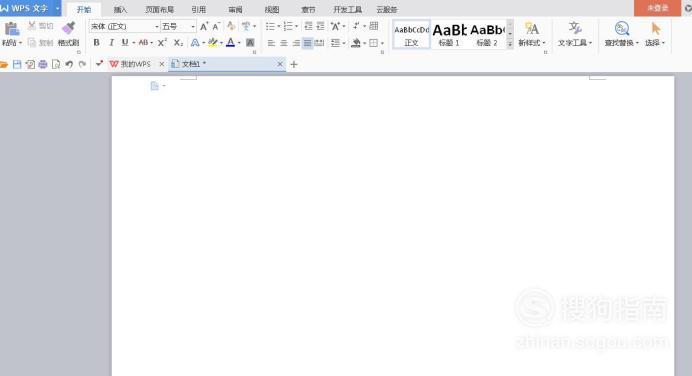Click the orange 未登录 login button
This screenshot has height=376, width=692.
point(657,8)
